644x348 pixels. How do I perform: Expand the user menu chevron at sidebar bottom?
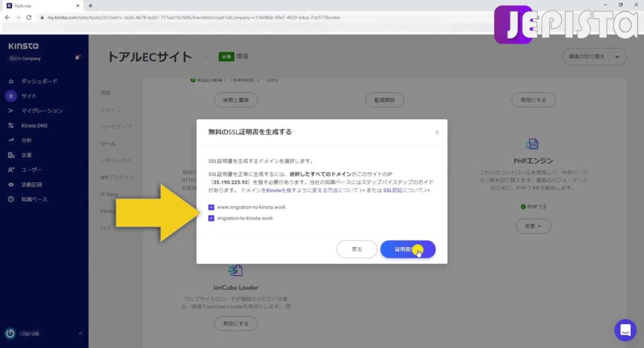(x=80, y=333)
